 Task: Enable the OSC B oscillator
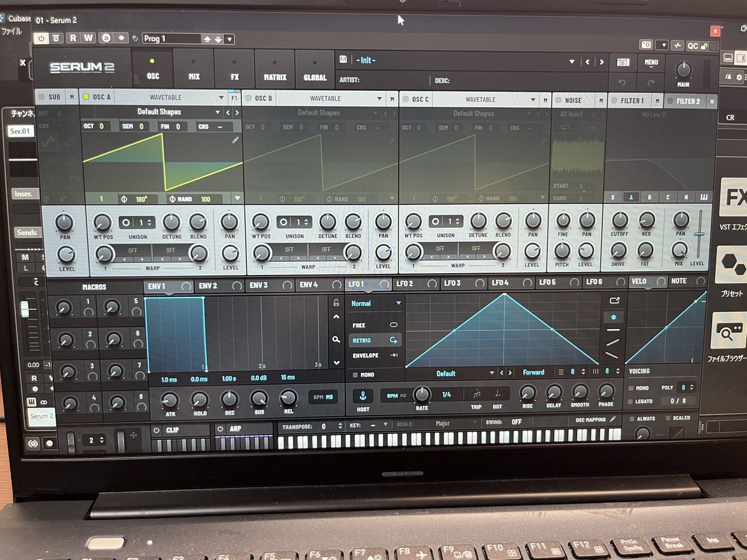coord(247,98)
